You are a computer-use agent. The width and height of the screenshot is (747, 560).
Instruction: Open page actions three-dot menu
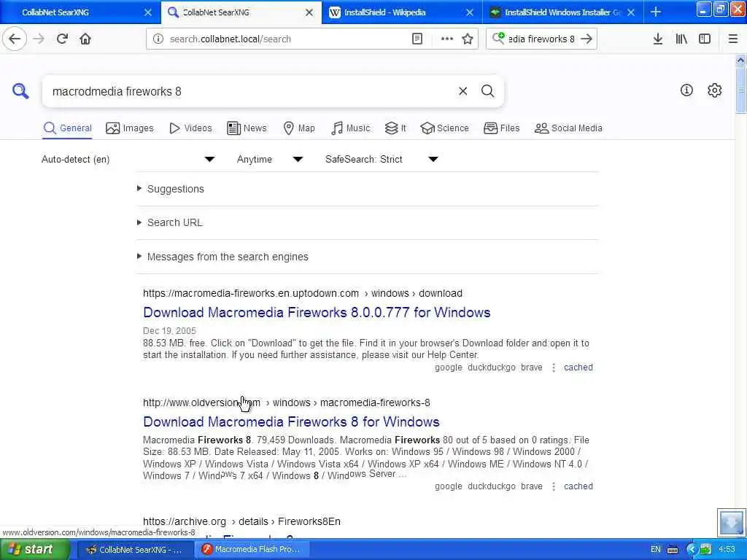pyautogui.click(x=447, y=39)
